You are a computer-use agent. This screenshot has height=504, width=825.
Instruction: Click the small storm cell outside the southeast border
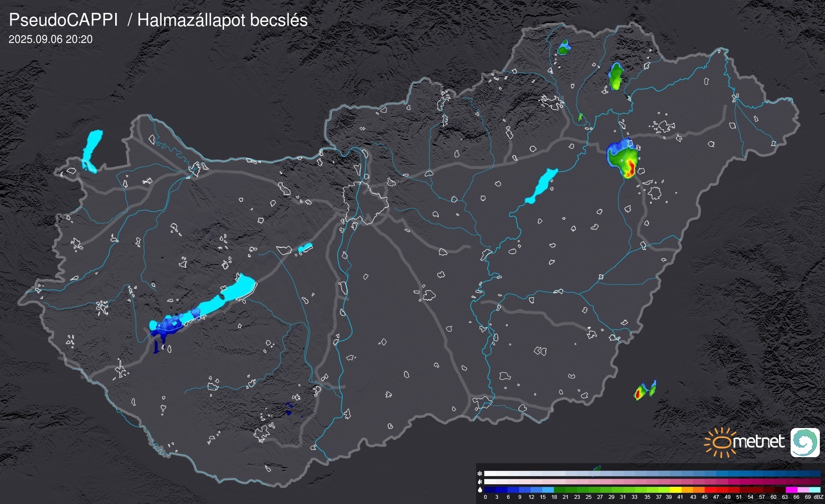pyautogui.click(x=640, y=392)
